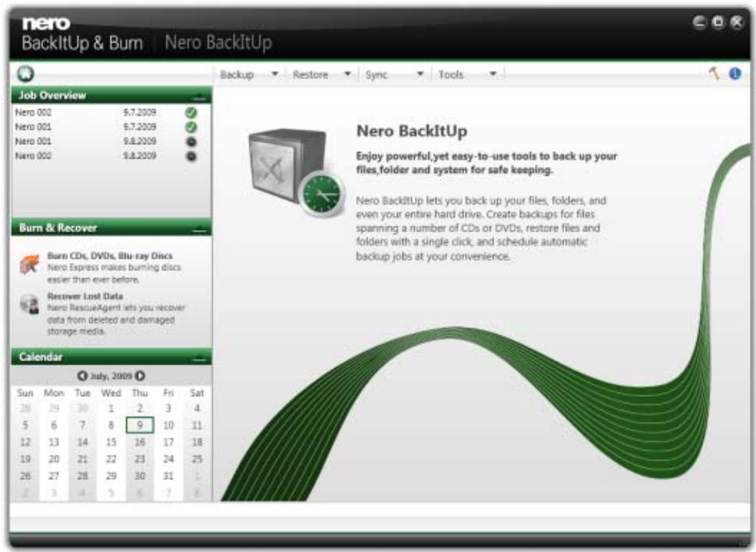Close the Nero BackItUp window
756x552 pixels.
(x=737, y=22)
